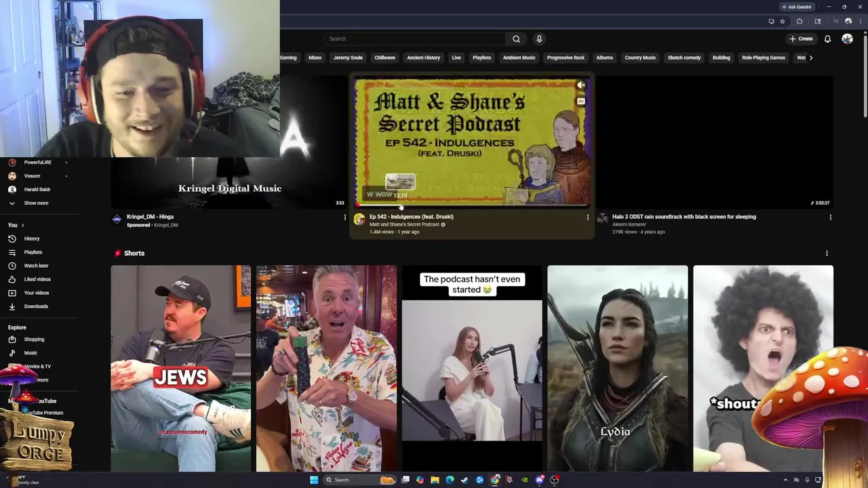Image resolution: width=868 pixels, height=488 pixels.
Task: Open Your videos in the sidebar
Action: click(37, 293)
